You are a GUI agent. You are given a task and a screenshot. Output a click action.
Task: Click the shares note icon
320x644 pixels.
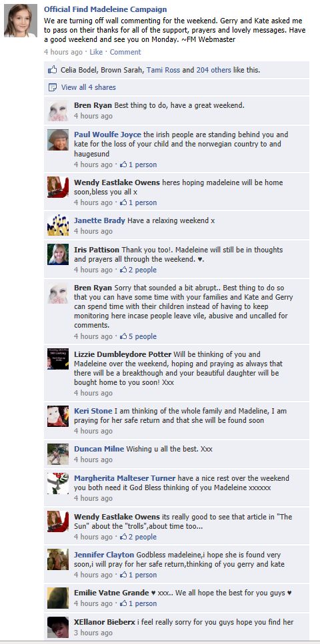(x=52, y=87)
